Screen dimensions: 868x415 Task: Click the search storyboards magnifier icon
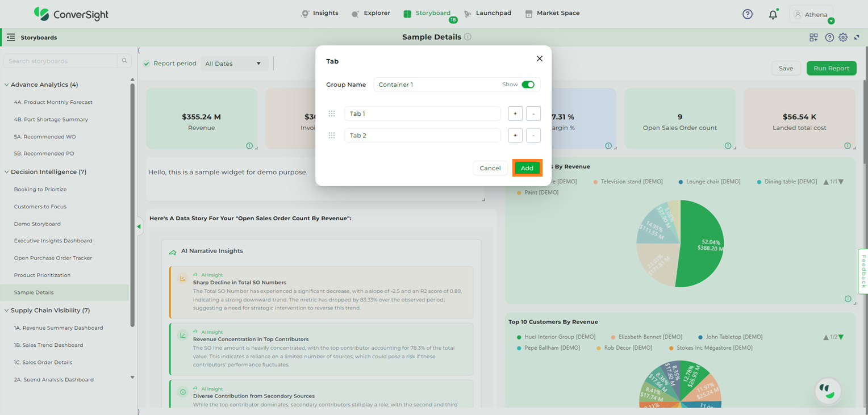(x=124, y=61)
